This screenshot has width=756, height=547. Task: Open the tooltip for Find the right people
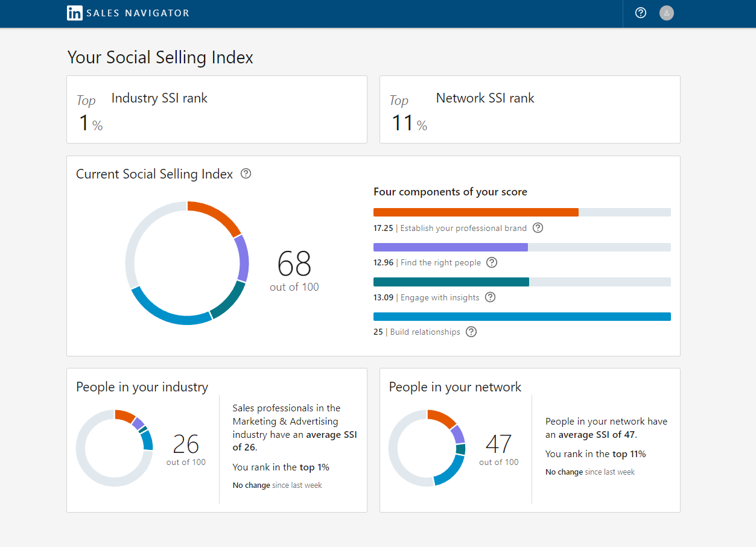(x=492, y=262)
